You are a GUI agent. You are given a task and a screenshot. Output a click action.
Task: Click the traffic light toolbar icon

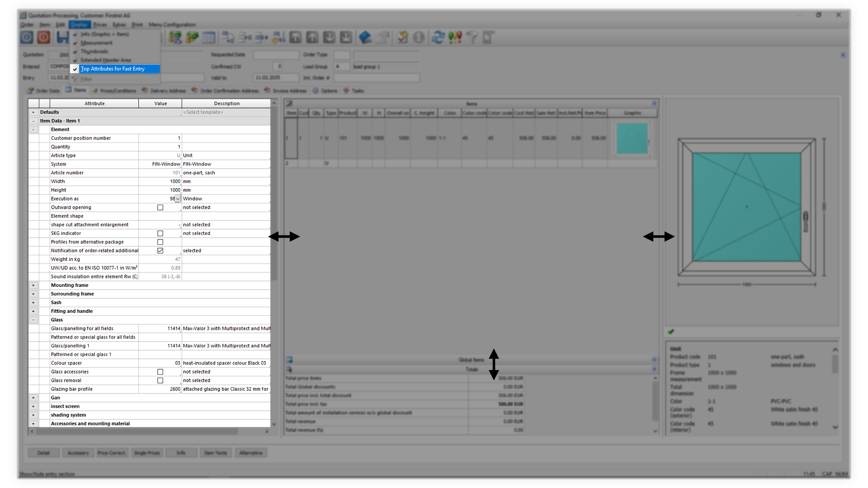tap(455, 38)
